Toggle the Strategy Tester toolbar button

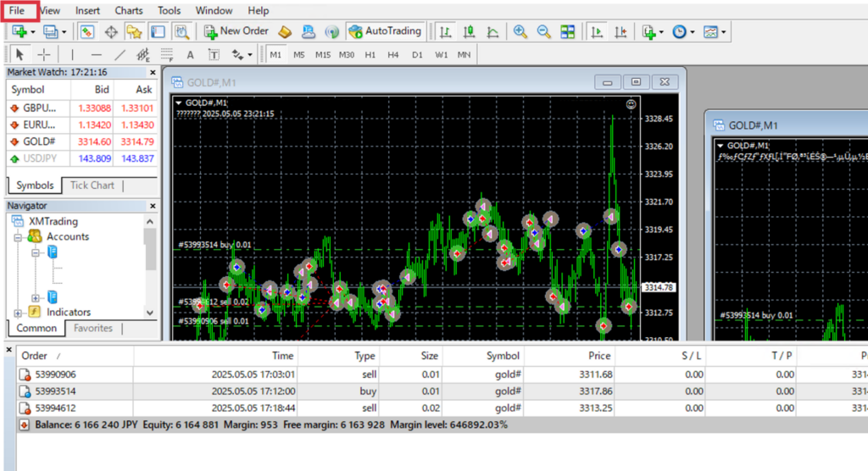[181, 31]
